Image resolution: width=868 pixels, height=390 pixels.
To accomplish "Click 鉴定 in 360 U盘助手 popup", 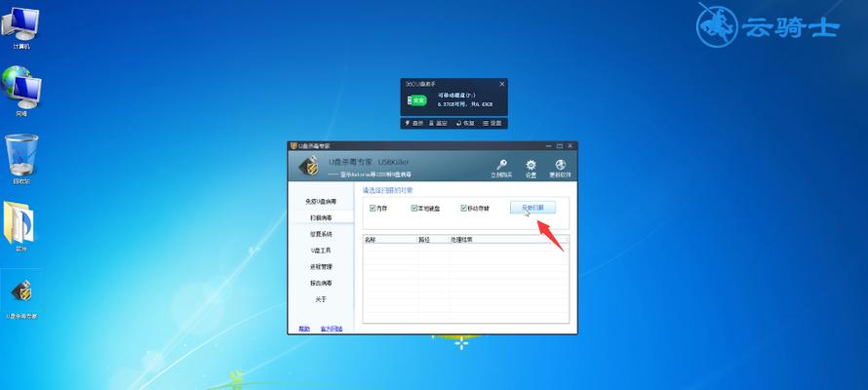I will point(439,124).
